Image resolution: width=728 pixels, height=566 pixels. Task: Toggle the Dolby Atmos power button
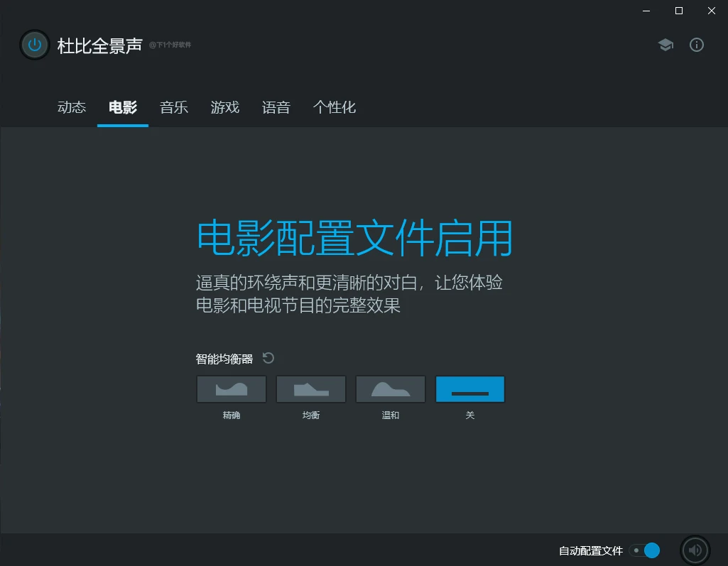pos(34,45)
